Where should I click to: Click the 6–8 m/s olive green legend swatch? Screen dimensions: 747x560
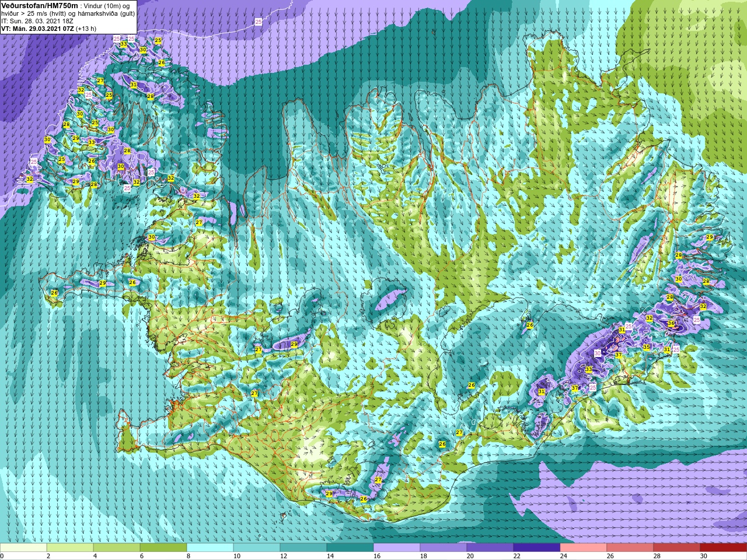pos(163,548)
